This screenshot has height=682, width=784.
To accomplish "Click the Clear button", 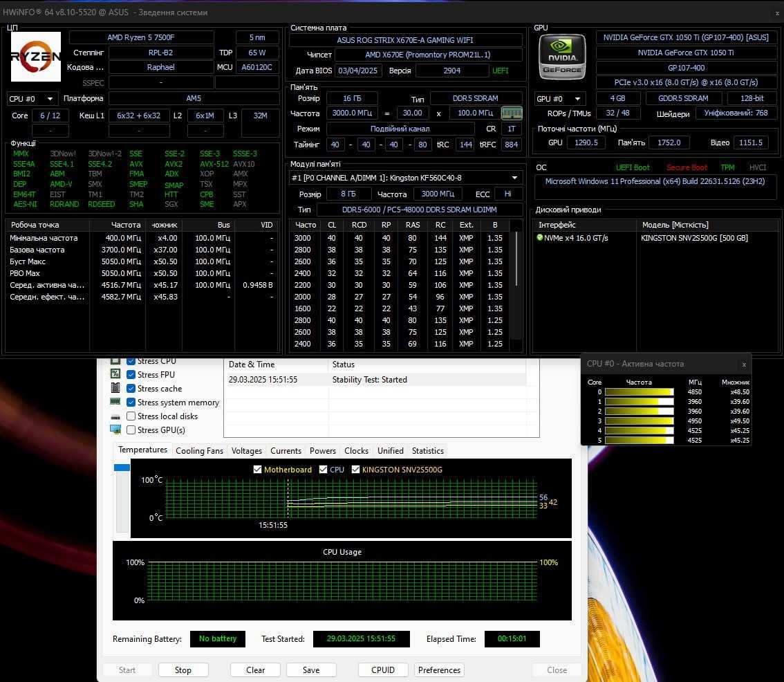I will pyautogui.click(x=255, y=670).
